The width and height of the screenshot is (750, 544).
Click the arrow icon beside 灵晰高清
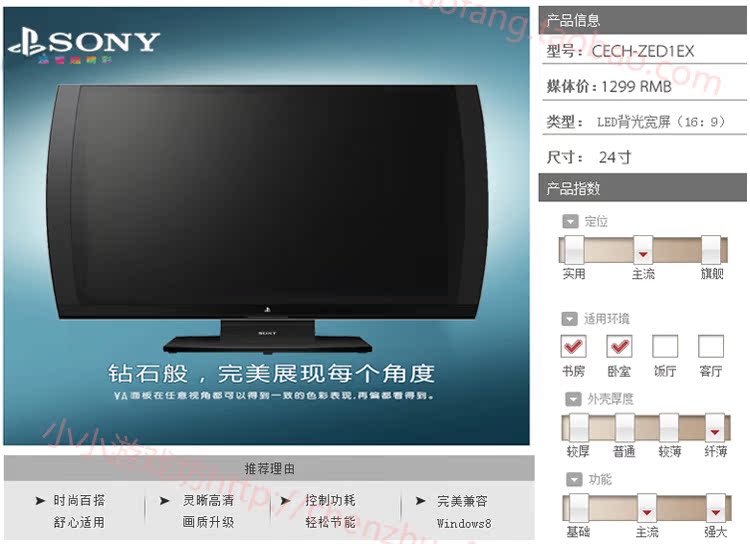(164, 501)
